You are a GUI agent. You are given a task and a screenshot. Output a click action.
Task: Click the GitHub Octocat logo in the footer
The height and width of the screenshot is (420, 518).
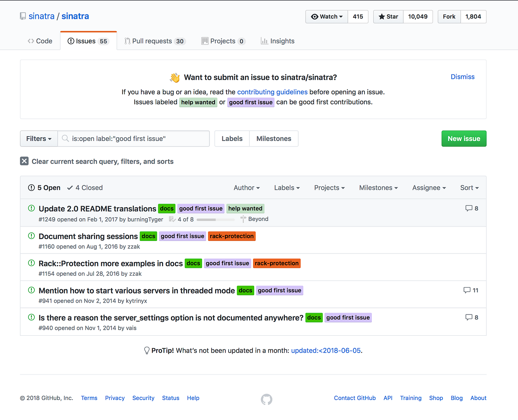pyautogui.click(x=266, y=400)
